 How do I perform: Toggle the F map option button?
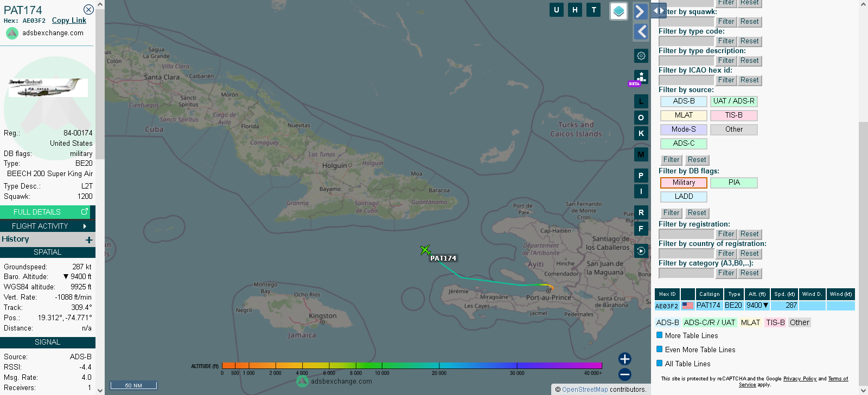pyautogui.click(x=641, y=229)
